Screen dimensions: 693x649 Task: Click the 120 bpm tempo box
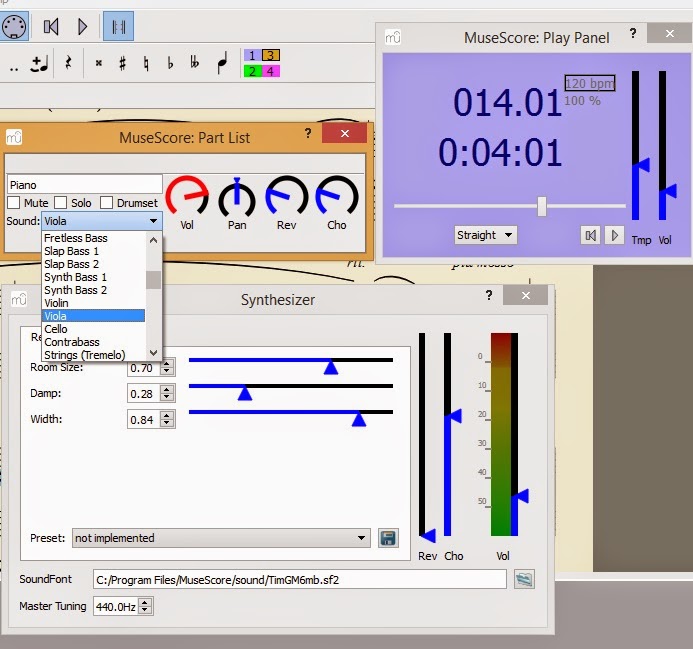click(590, 83)
